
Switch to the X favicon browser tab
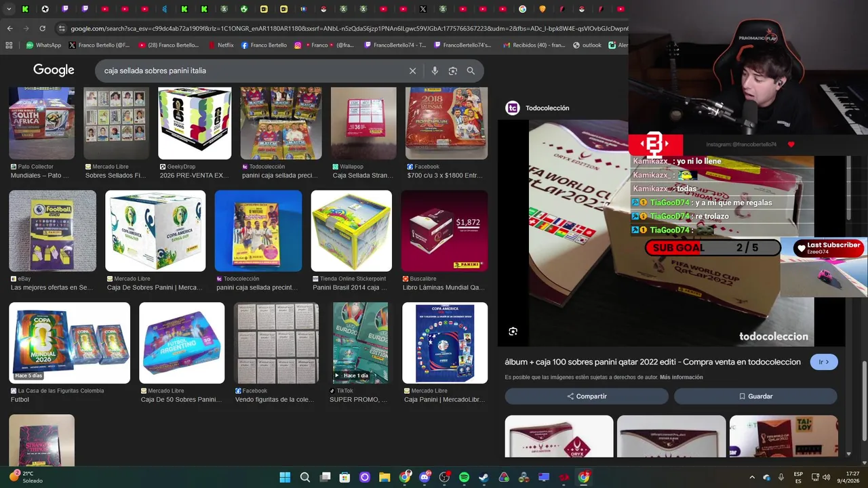[x=423, y=9]
